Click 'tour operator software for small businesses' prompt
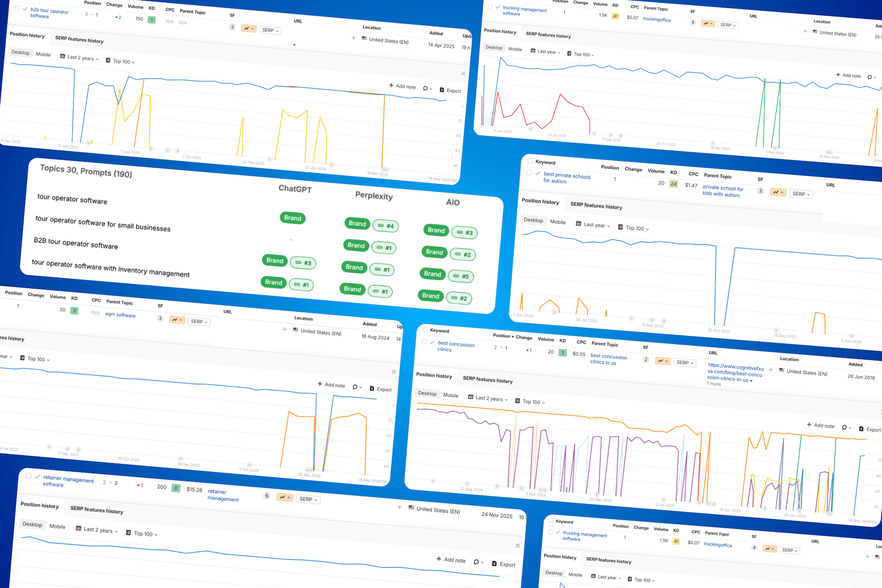 coord(103,224)
